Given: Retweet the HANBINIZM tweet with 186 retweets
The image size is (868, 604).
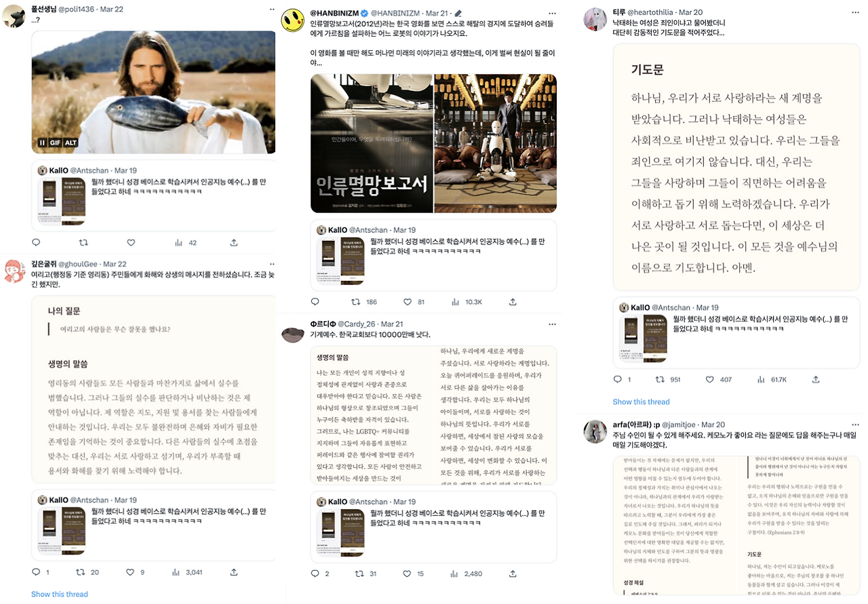Looking at the screenshot, I should [356, 302].
